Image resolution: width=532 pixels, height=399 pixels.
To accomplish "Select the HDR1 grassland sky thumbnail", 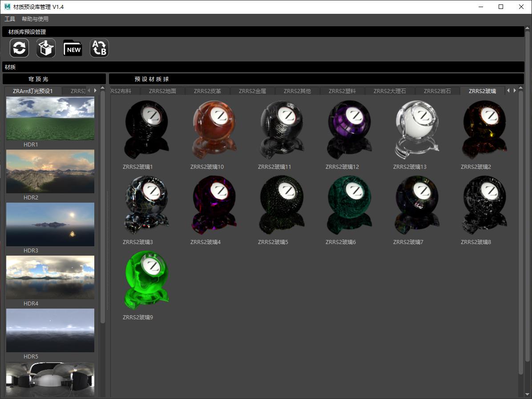I will 50,118.
